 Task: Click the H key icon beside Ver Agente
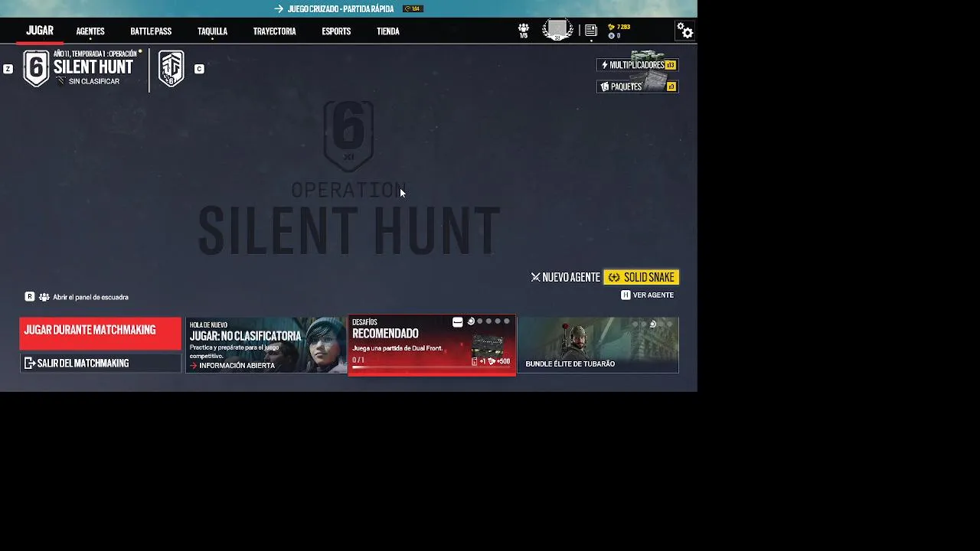point(626,295)
